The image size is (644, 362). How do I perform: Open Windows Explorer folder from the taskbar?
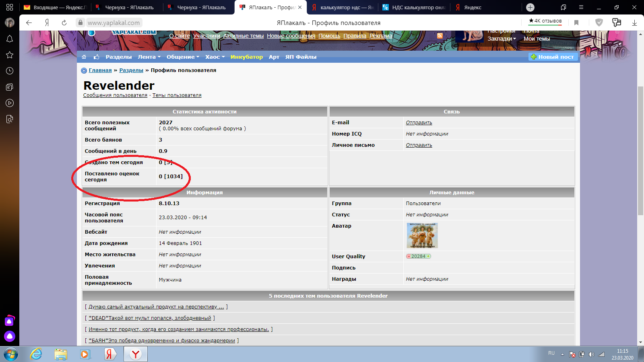61,354
